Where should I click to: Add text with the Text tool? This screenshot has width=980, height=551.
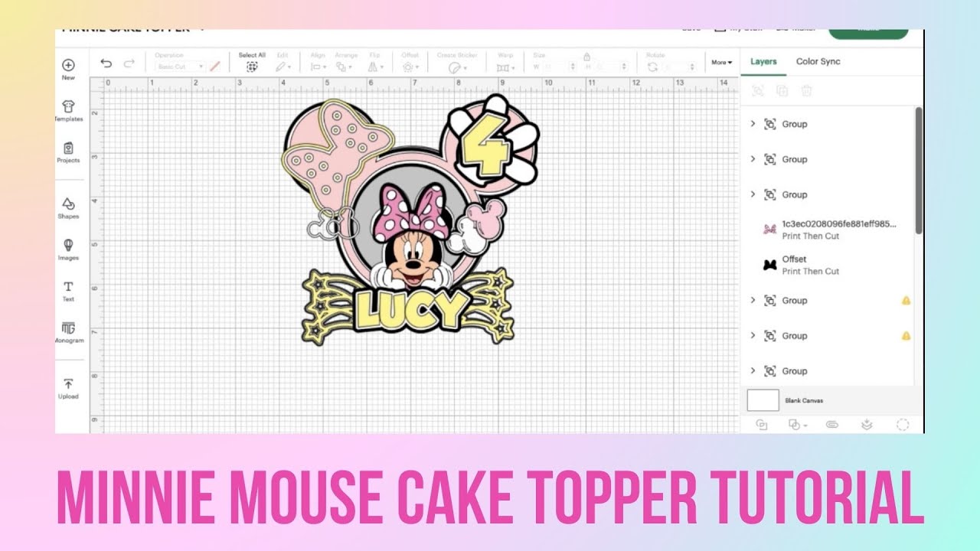pos(68,291)
